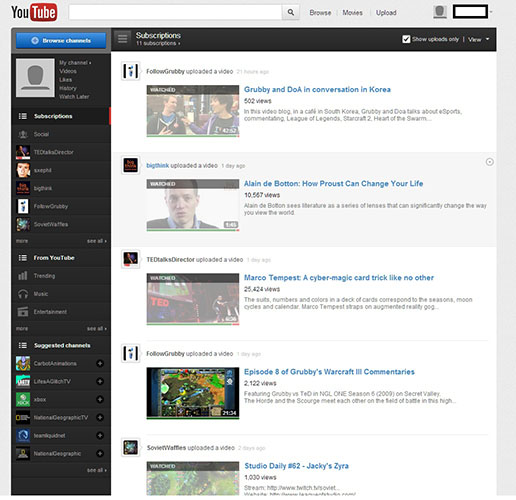Click bigthink channel name link in feed
Viewport: 516px width, 500px height.
tap(158, 165)
